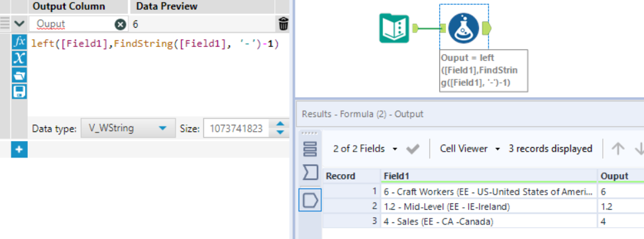
Task: Select the 4 - Sales cell
Action: [x=488, y=221]
